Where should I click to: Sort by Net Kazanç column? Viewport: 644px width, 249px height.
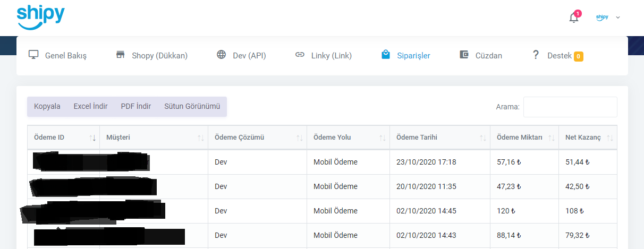pyautogui.click(x=588, y=138)
